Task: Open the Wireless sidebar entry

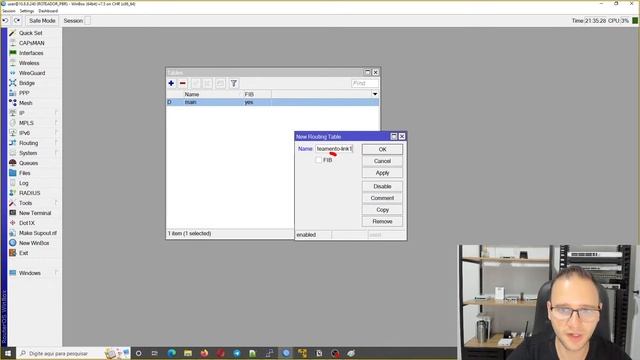Action: (29, 63)
